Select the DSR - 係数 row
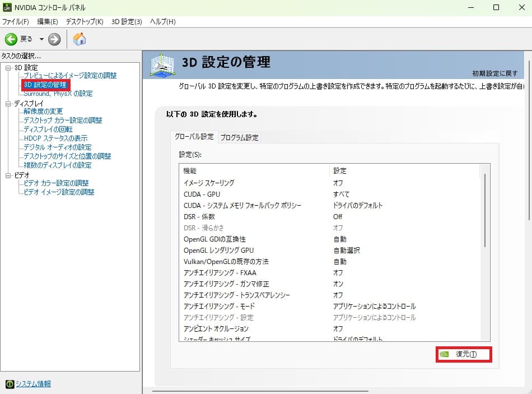This screenshot has height=394, width=532. tap(330, 217)
